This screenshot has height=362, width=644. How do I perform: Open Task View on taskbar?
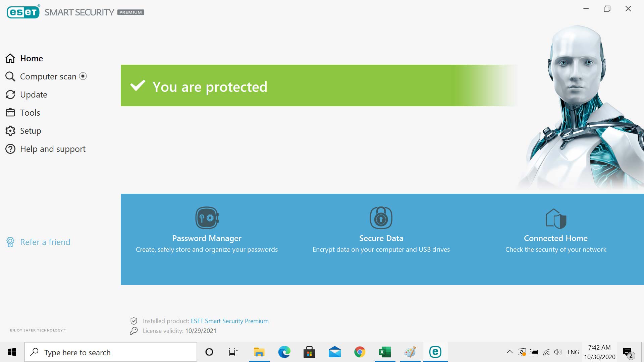(233, 352)
